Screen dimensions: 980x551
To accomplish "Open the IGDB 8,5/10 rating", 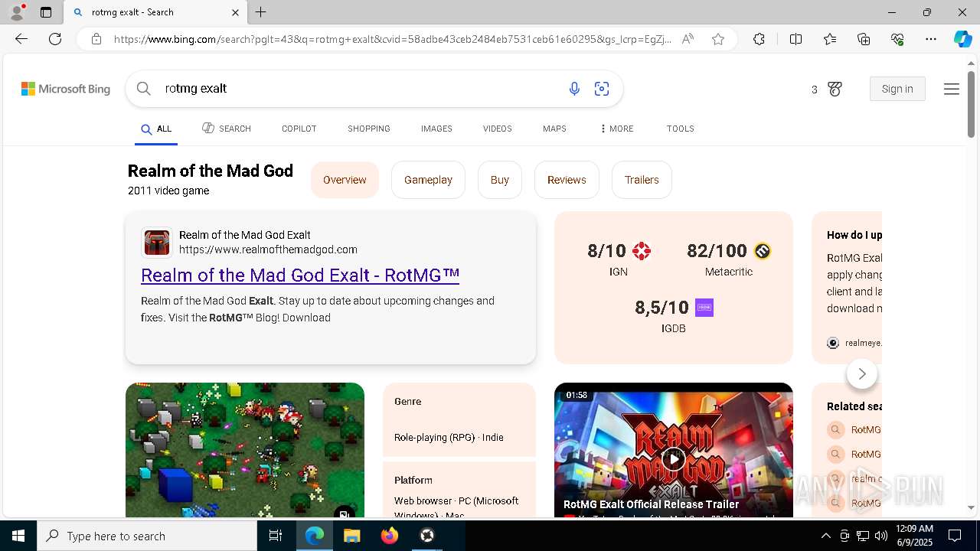I will (x=674, y=316).
